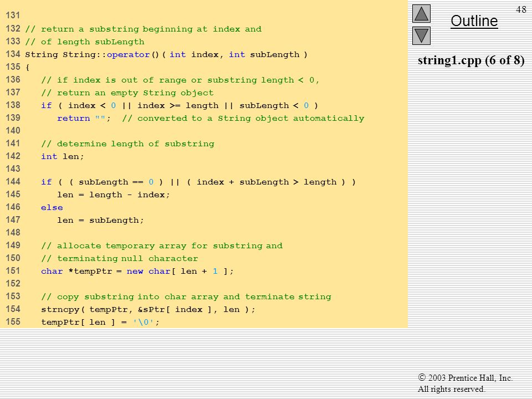The width and height of the screenshot is (532, 399).
Task: Click the 'return an empty String object' comment
Action: 127,93
